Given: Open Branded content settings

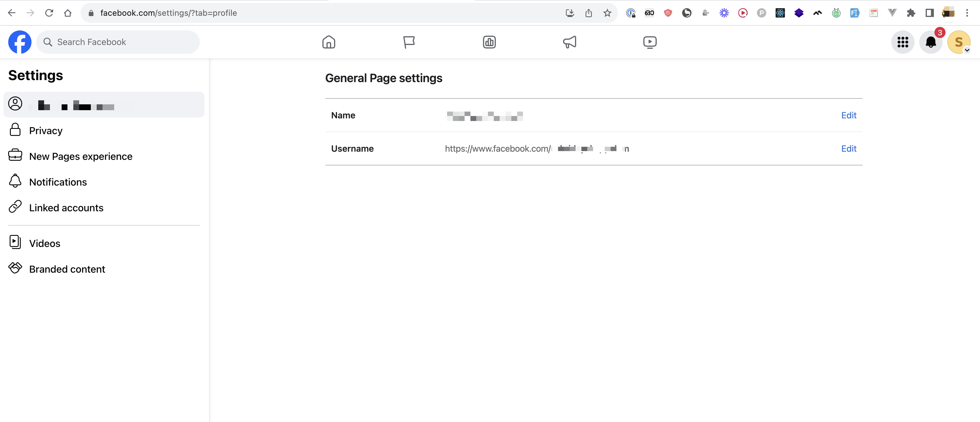Looking at the screenshot, I should tap(67, 269).
